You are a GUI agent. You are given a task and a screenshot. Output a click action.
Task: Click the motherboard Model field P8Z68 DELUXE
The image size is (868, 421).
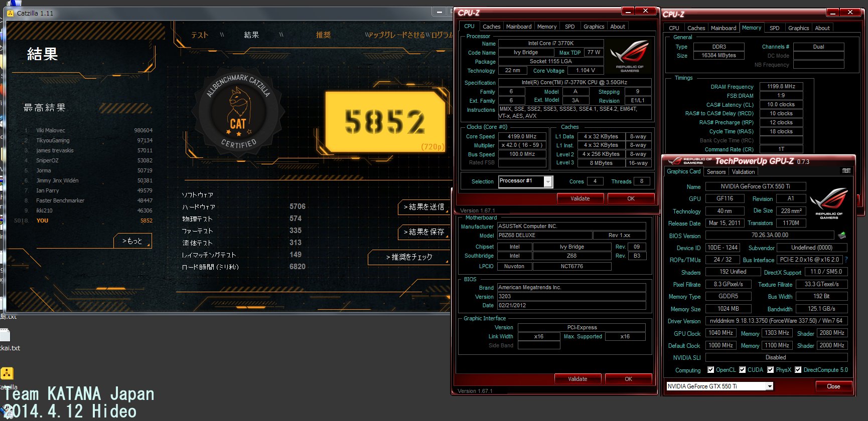(544, 236)
